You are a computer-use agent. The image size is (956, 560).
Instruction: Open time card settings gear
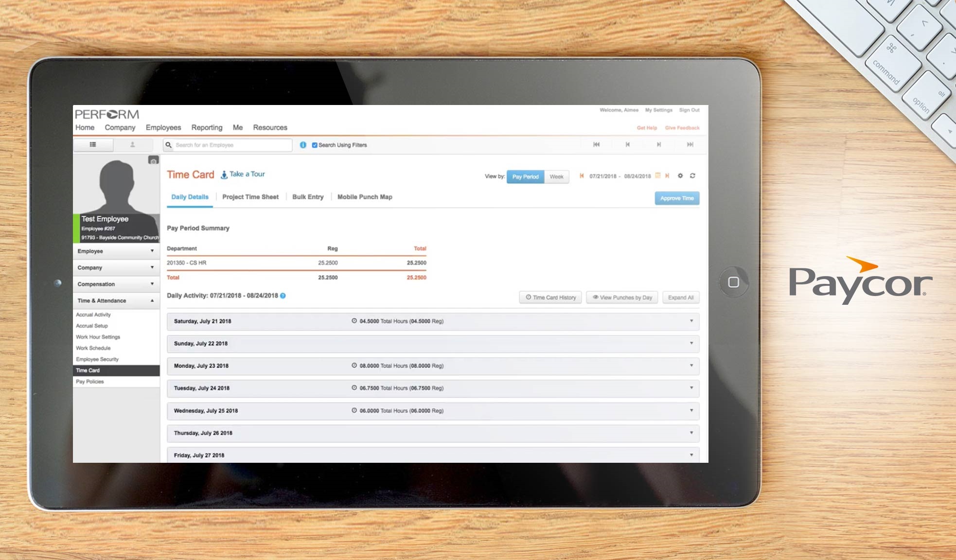tap(680, 176)
